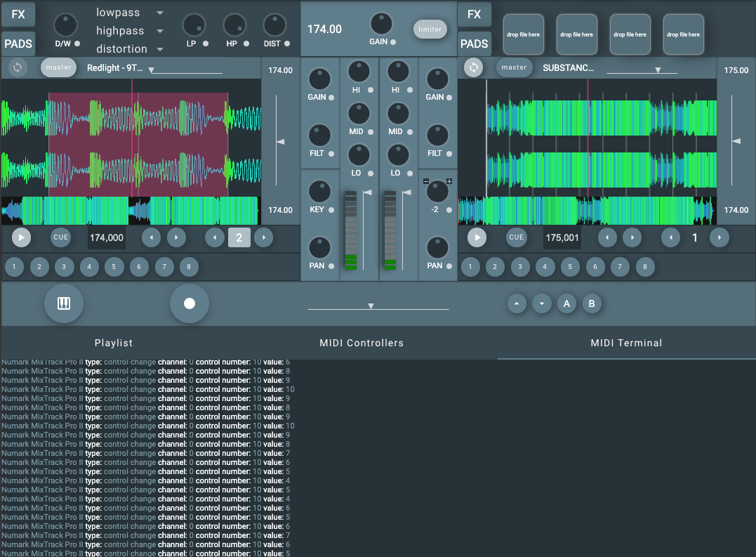The image size is (756, 557).
Task: Open left deck FX tab
Action: click(x=18, y=15)
